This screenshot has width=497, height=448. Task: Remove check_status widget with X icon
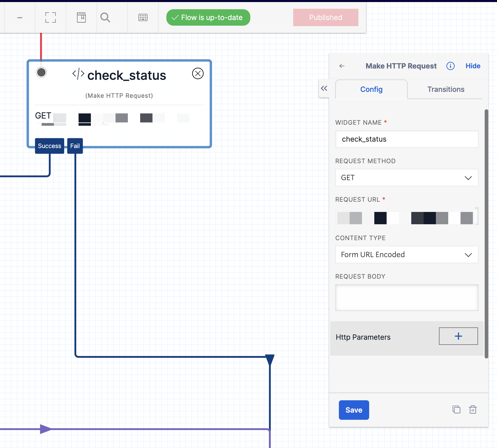(x=198, y=74)
